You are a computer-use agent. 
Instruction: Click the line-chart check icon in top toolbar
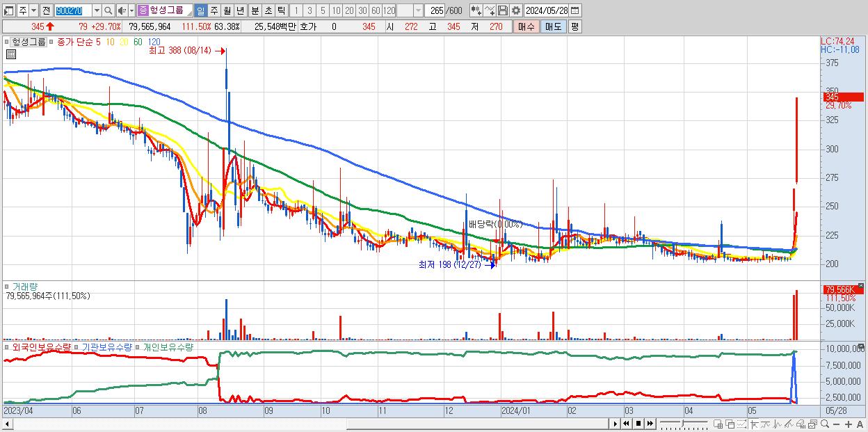(490, 10)
